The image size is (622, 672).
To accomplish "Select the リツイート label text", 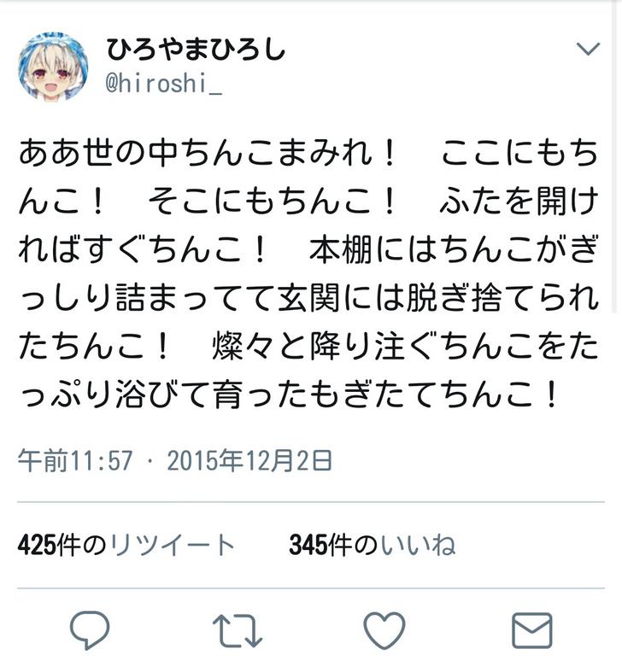I will tap(172, 545).
